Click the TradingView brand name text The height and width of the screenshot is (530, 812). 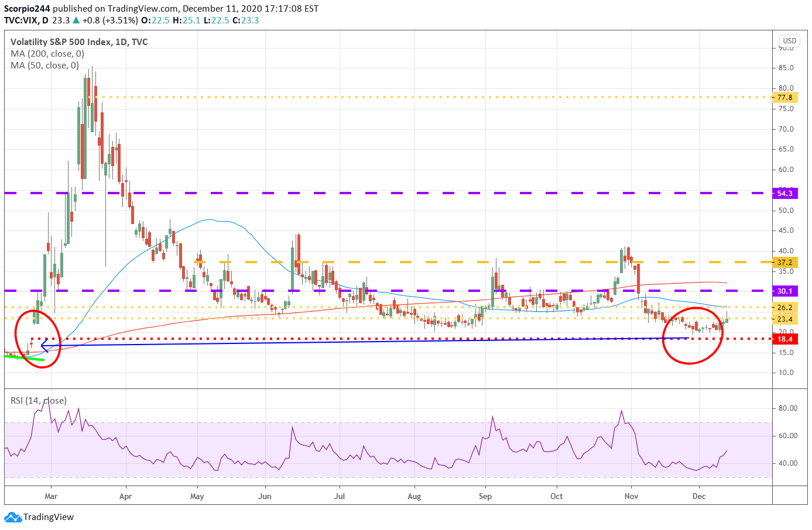click(49, 517)
